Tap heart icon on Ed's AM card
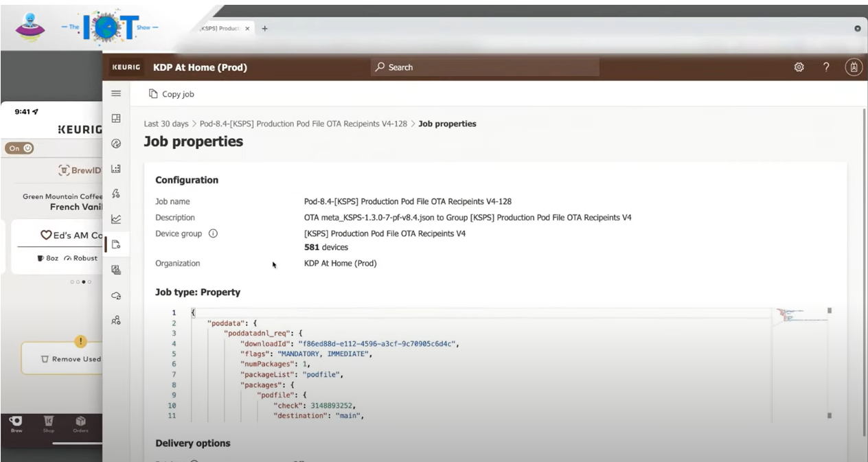 coord(46,235)
